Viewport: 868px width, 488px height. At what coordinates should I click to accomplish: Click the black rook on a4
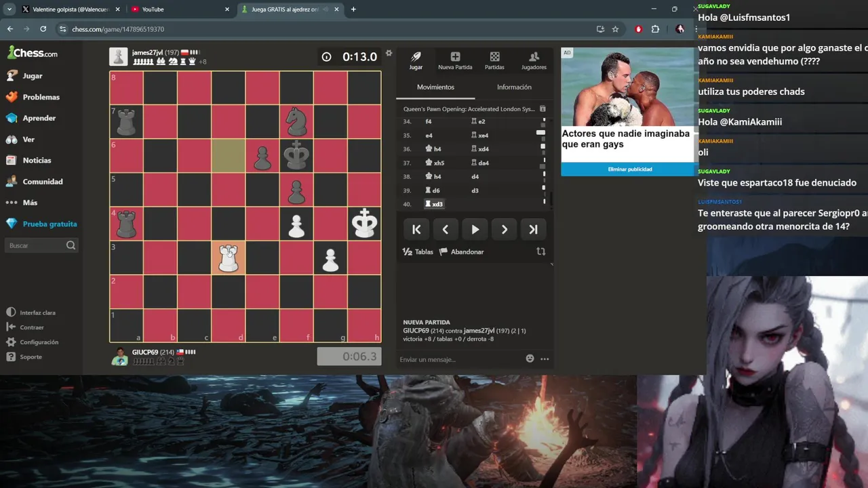pyautogui.click(x=127, y=224)
